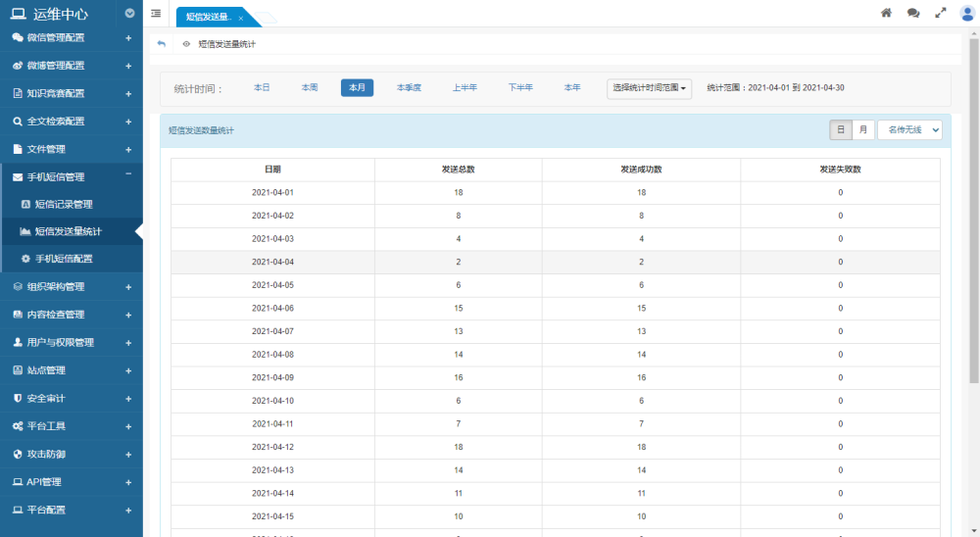Select the 本季度 time range button
980x537 pixels.
click(409, 87)
